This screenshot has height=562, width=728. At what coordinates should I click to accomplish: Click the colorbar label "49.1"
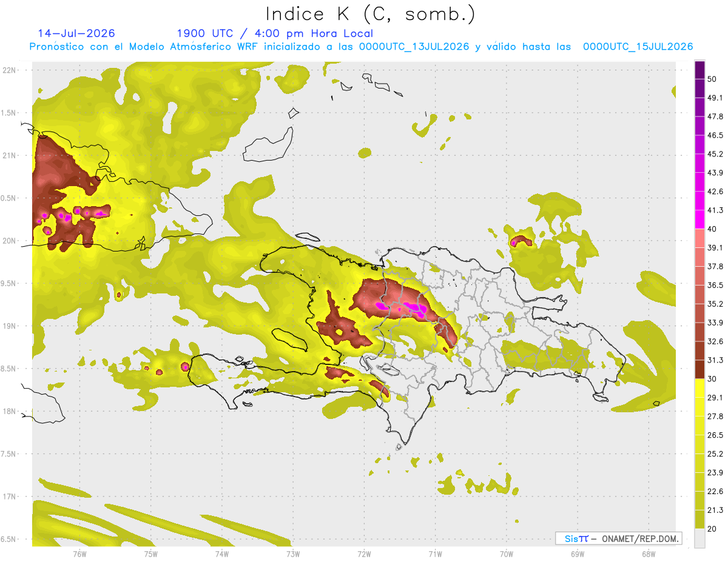(x=715, y=98)
